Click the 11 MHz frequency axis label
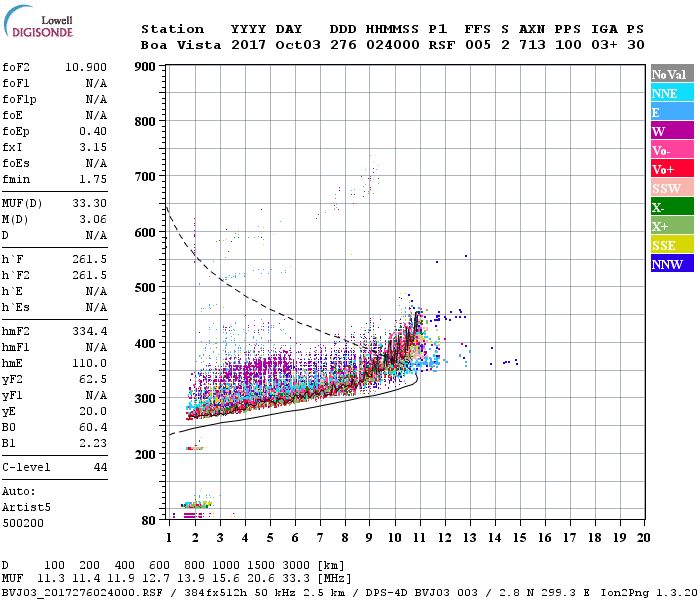700x600 pixels. point(419,538)
